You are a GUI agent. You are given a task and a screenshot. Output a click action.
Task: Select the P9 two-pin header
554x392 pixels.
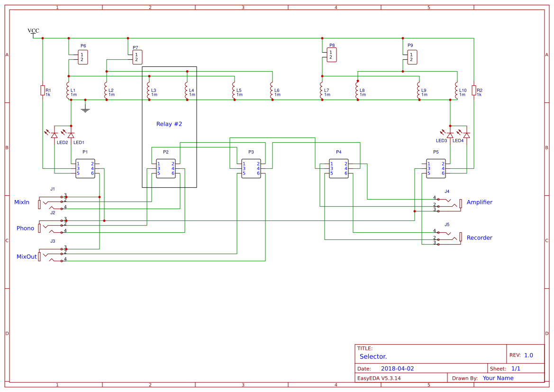point(412,57)
